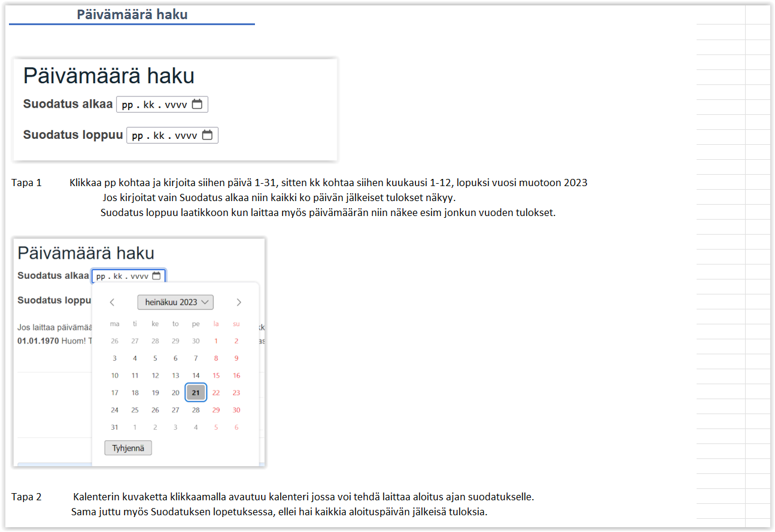This screenshot has height=532, width=775.
Task: Pick Sunday 9 in the calendar
Action: click(x=236, y=358)
